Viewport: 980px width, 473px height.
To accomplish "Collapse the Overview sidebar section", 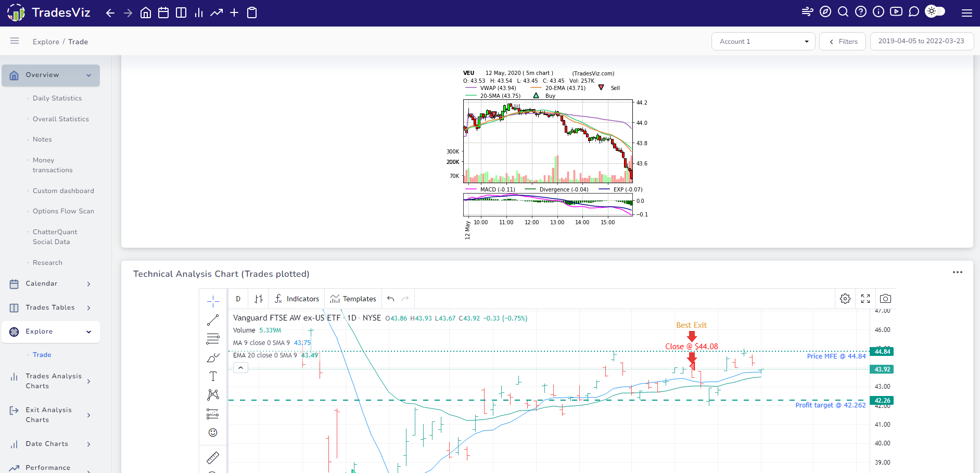I will coord(51,75).
